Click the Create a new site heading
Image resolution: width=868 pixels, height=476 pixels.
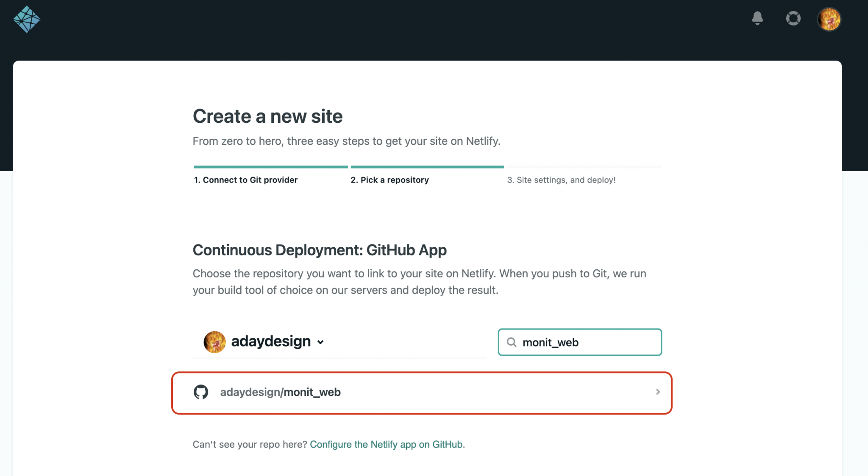point(267,116)
